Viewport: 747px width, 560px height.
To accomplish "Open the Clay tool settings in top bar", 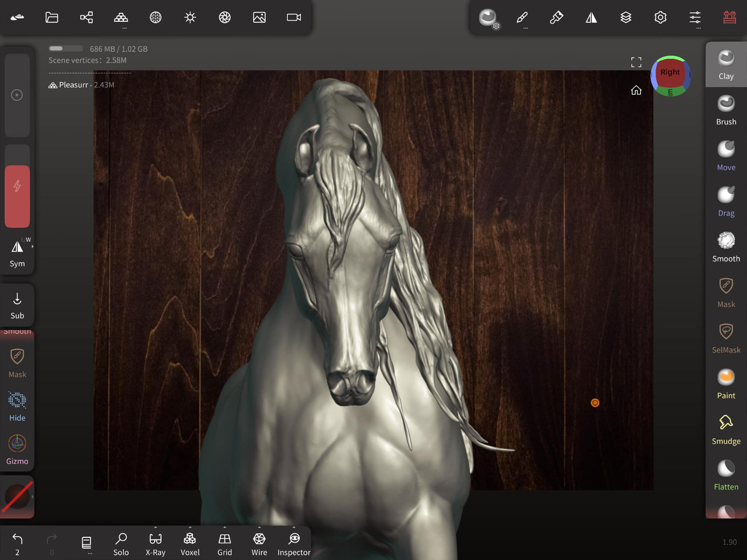I will [x=488, y=18].
